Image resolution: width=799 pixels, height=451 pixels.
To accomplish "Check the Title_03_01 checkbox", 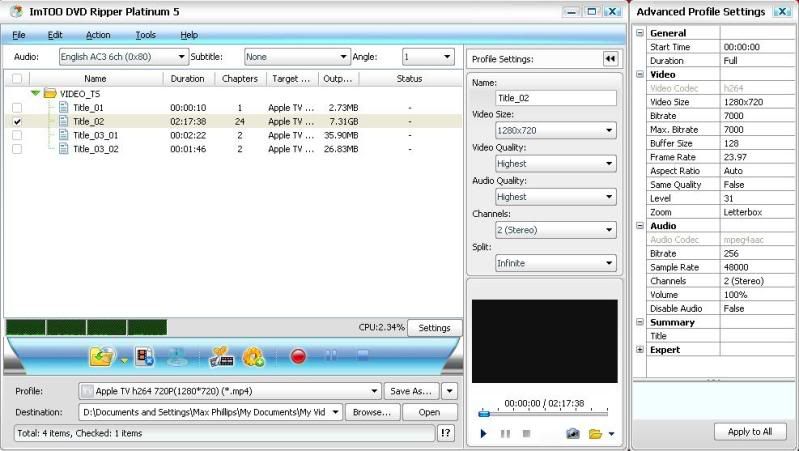I will [17, 136].
